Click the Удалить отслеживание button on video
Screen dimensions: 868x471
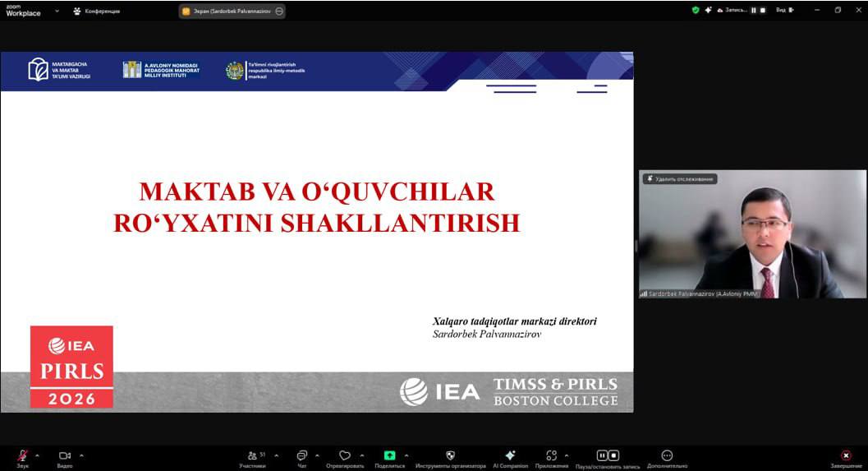(x=680, y=178)
